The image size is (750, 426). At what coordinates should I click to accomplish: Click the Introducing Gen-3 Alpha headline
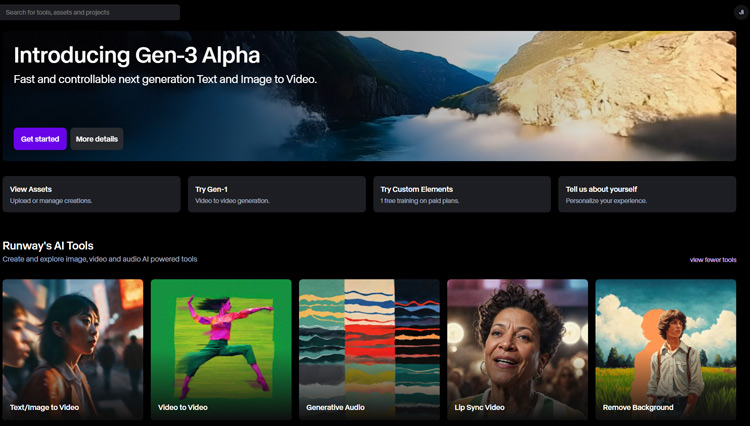[x=136, y=55]
